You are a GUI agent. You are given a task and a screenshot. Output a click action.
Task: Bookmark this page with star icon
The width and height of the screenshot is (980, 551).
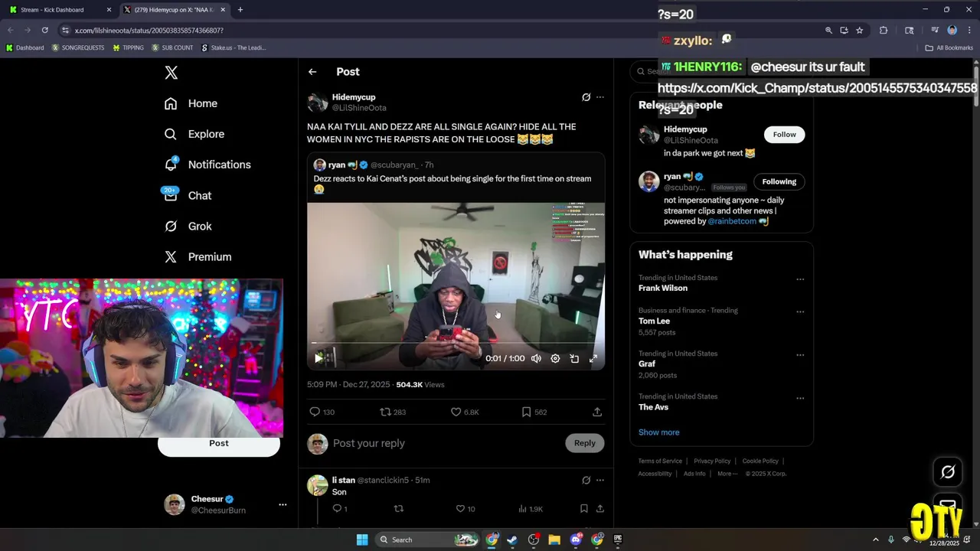click(x=860, y=31)
